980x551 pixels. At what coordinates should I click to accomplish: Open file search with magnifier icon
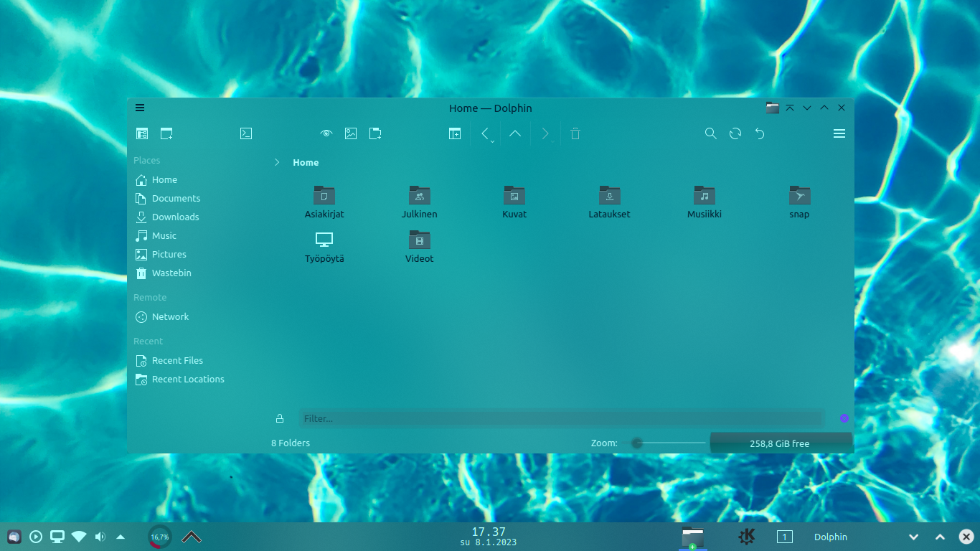click(x=711, y=133)
